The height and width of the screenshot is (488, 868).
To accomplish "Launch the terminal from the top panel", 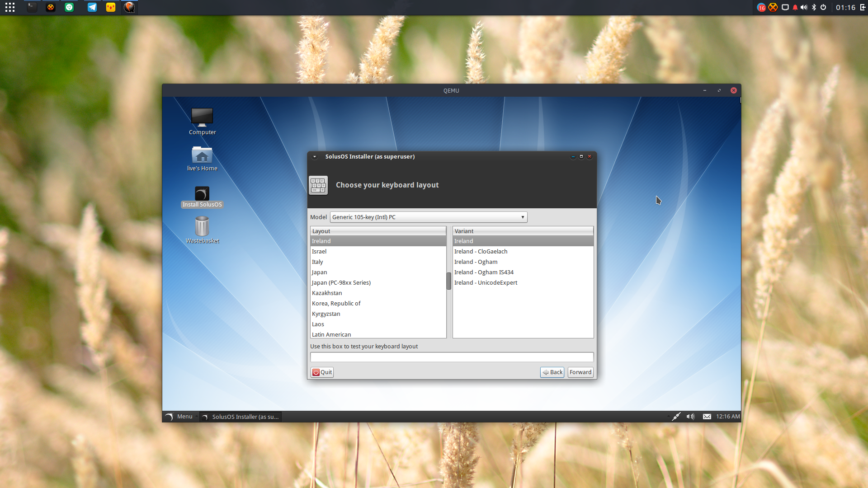I will pyautogui.click(x=32, y=7).
